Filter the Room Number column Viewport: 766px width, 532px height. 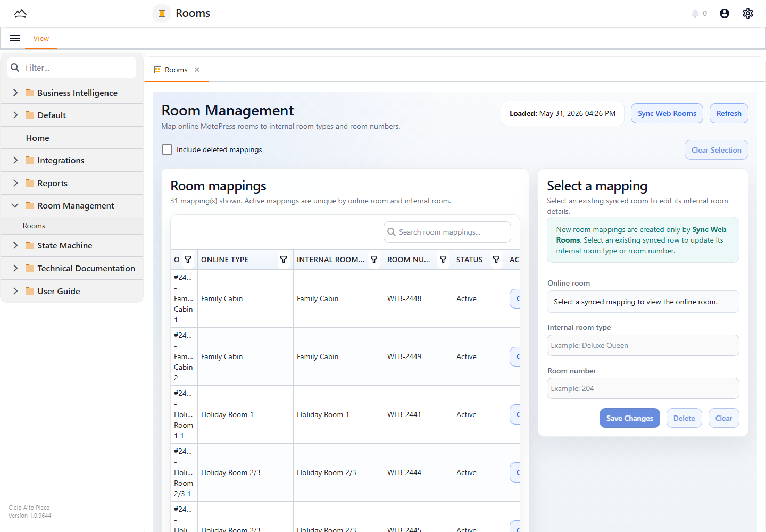point(443,260)
